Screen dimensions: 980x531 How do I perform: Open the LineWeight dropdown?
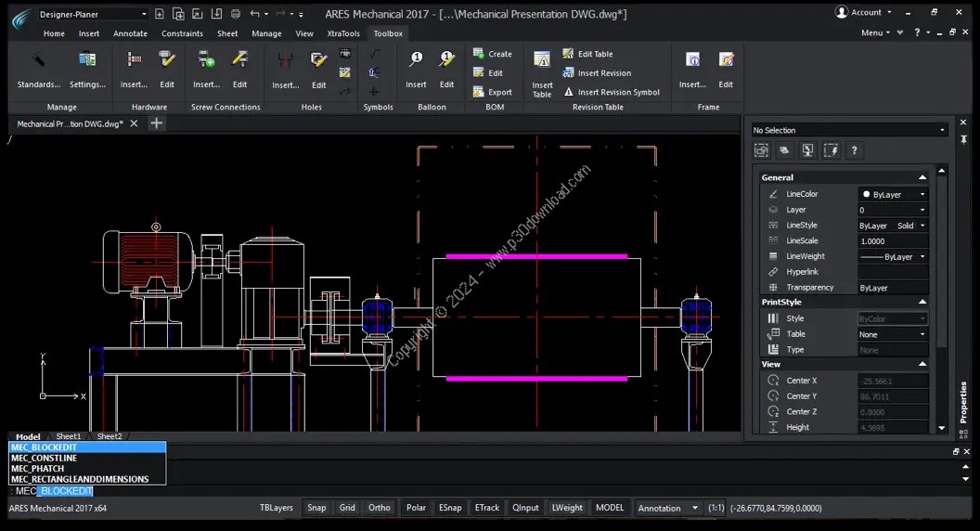tap(893, 256)
